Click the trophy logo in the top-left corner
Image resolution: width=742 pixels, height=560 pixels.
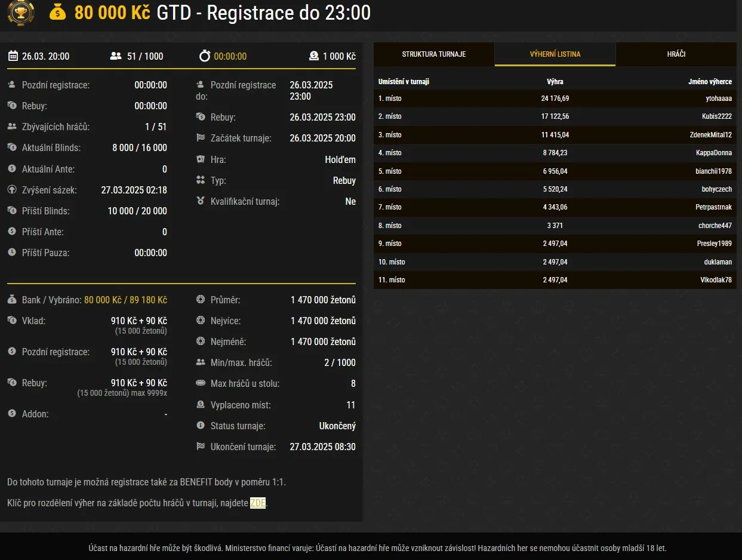click(20, 13)
